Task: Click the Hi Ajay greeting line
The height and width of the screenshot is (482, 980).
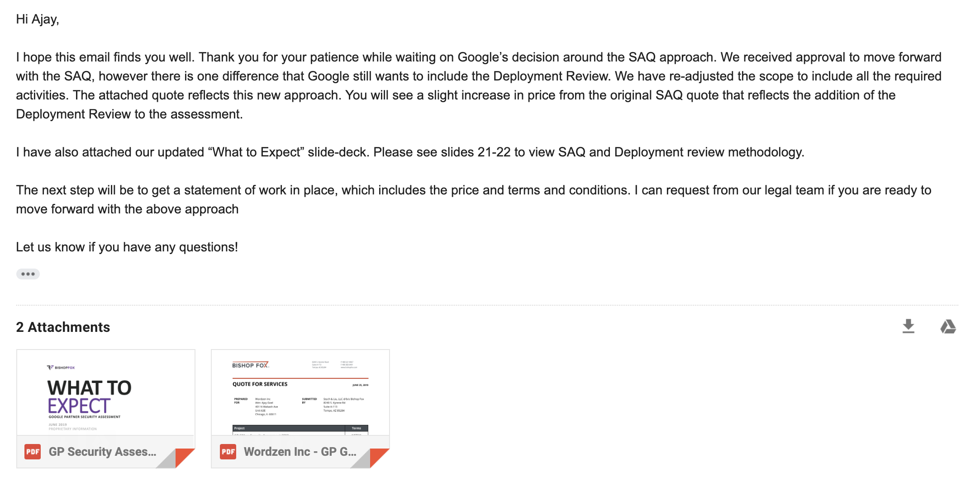Action: click(x=38, y=19)
